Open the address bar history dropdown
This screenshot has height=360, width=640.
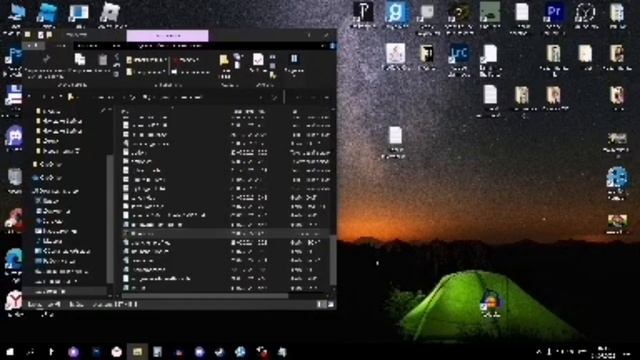(x=261, y=98)
